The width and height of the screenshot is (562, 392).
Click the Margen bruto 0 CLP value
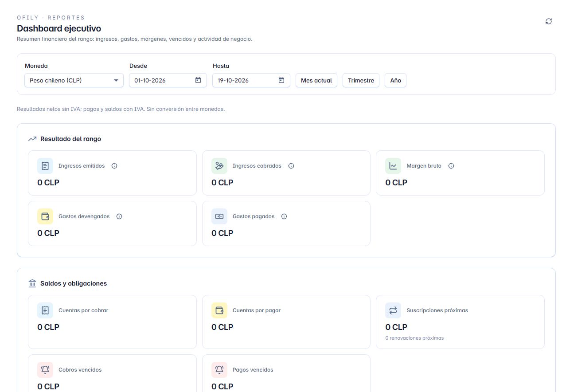[x=396, y=182]
